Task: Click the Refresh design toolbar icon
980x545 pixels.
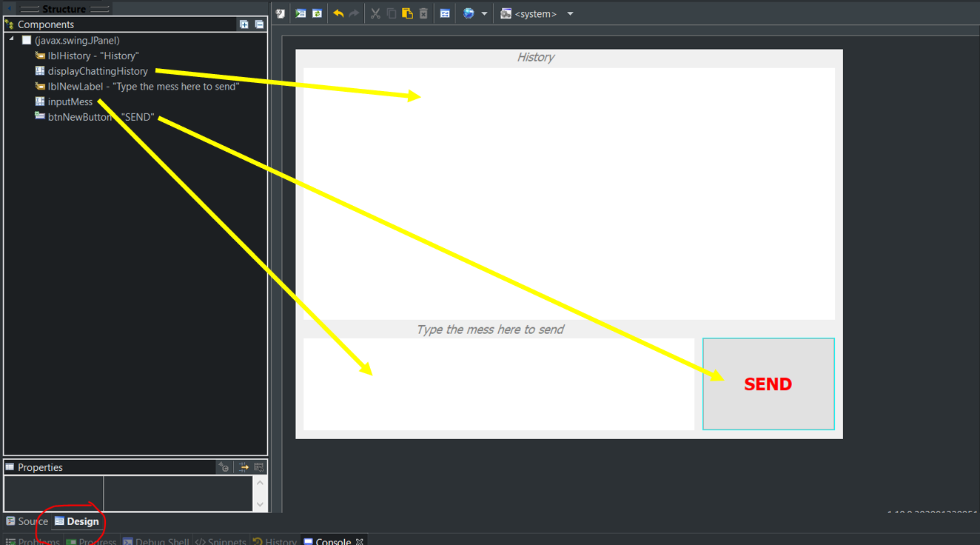Action: pos(317,13)
